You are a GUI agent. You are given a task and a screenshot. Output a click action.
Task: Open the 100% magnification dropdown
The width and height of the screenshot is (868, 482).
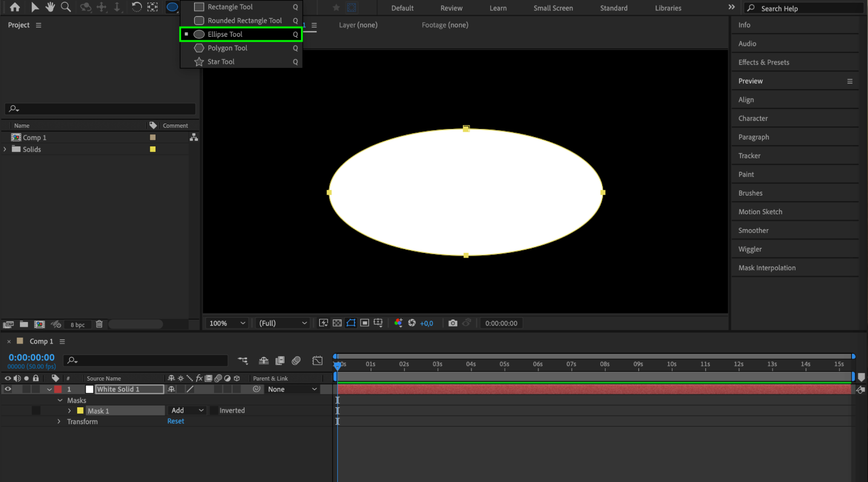click(x=227, y=323)
